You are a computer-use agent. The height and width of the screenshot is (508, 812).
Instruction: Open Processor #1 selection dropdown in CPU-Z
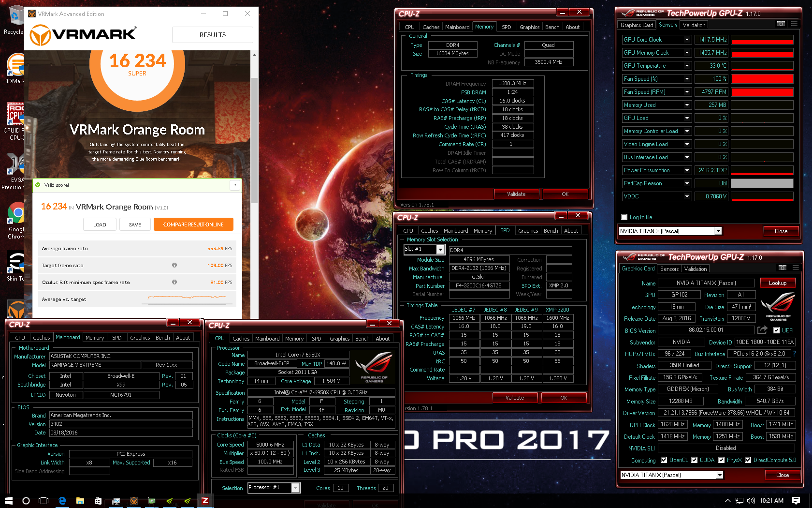pos(295,488)
